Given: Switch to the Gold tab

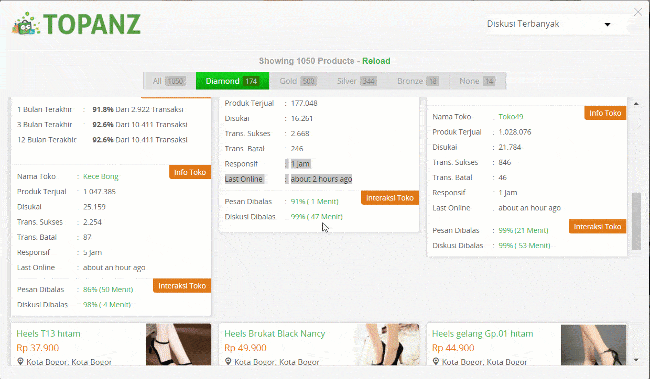Looking at the screenshot, I should pos(298,81).
